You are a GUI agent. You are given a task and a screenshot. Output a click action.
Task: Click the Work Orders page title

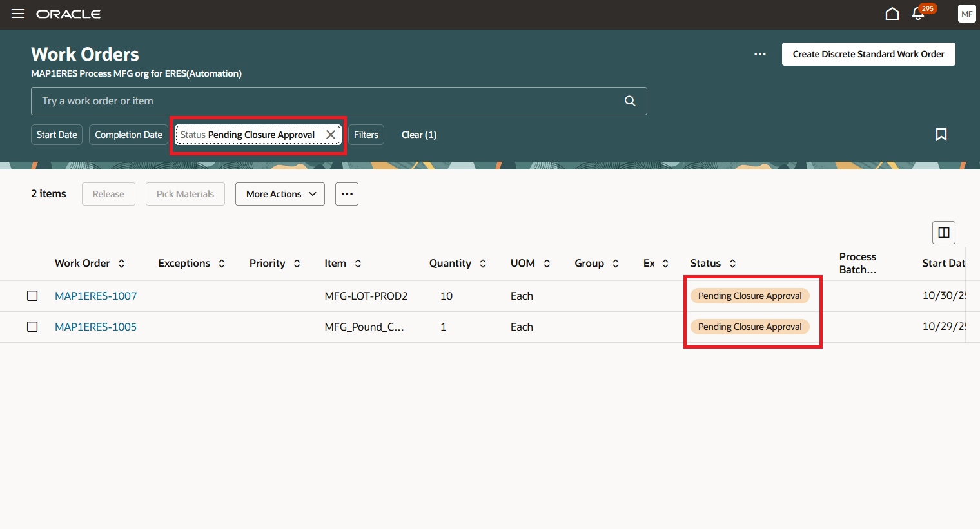click(x=85, y=54)
